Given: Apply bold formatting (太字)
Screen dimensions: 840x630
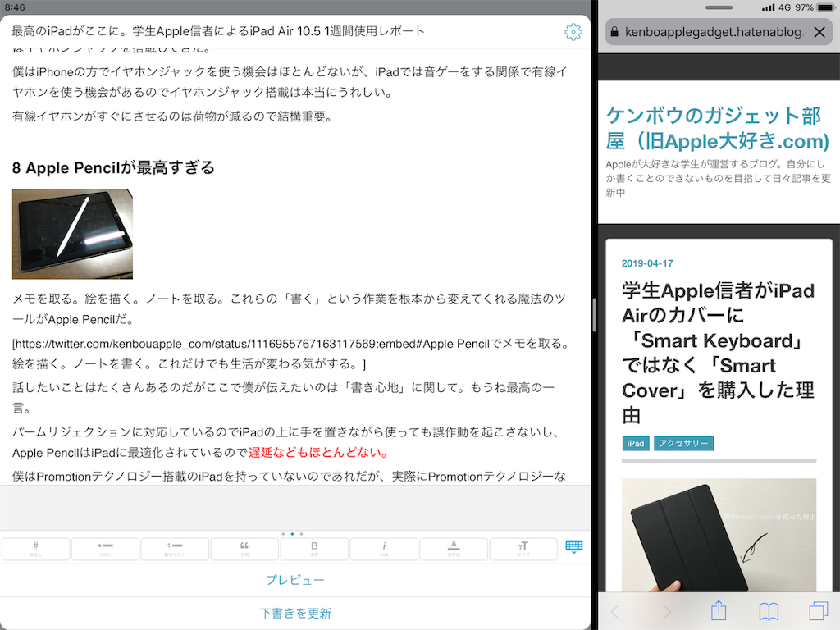Looking at the screenshot, I should tap(314, 549).
